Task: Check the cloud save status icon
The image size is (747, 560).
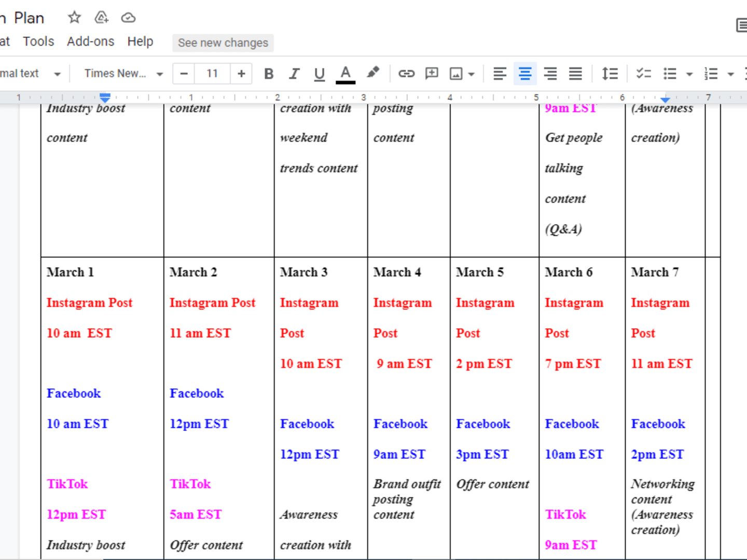Action: coord(128,18)
